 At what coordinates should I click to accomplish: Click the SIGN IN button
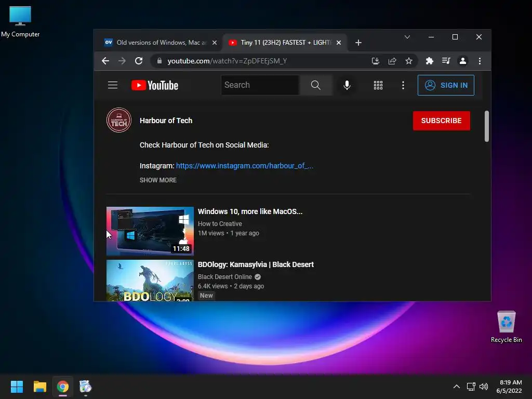click(x=446, y=85)
